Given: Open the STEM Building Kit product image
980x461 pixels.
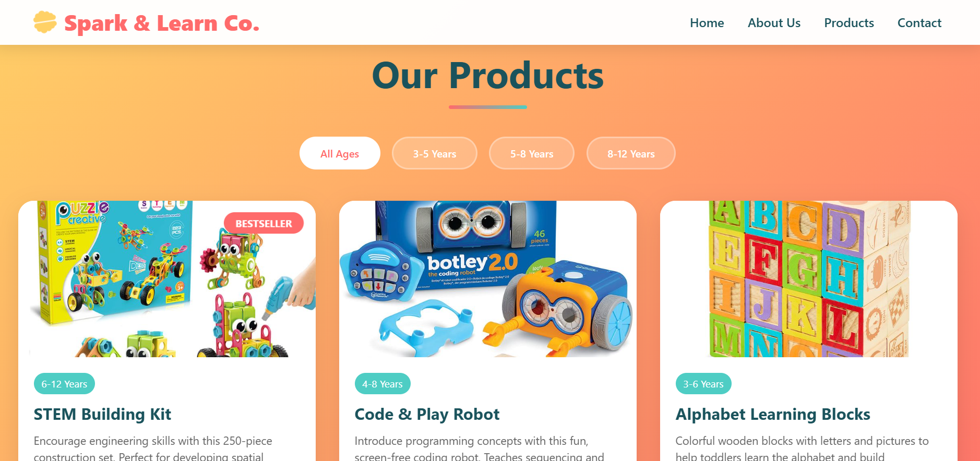Looking at the screenshot, I should [x=167, y=279].
